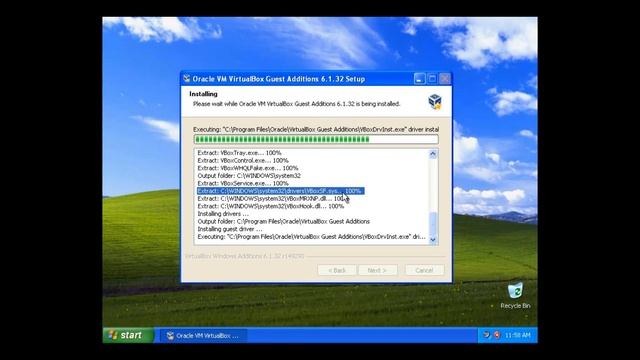The height and width of the screenshot is (360, 640).
Task: Click the shield tray icon next to clock
Action: [x=497, y=335]
